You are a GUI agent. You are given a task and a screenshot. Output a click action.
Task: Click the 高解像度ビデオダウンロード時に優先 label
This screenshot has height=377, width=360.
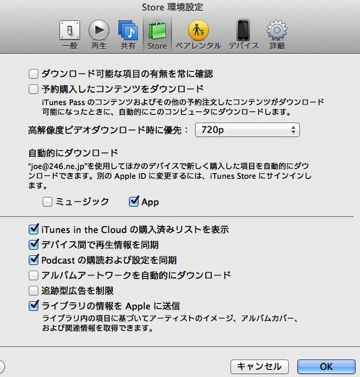click(x=108, y=130)
